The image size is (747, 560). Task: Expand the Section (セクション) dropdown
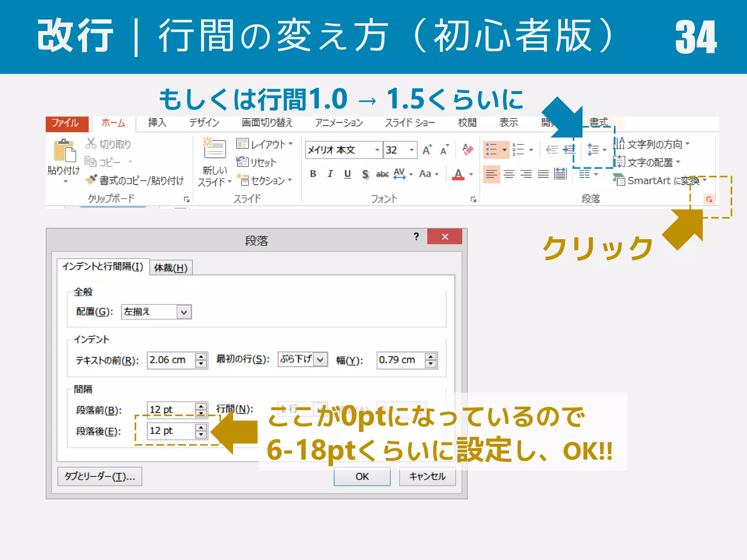point(290,180)
